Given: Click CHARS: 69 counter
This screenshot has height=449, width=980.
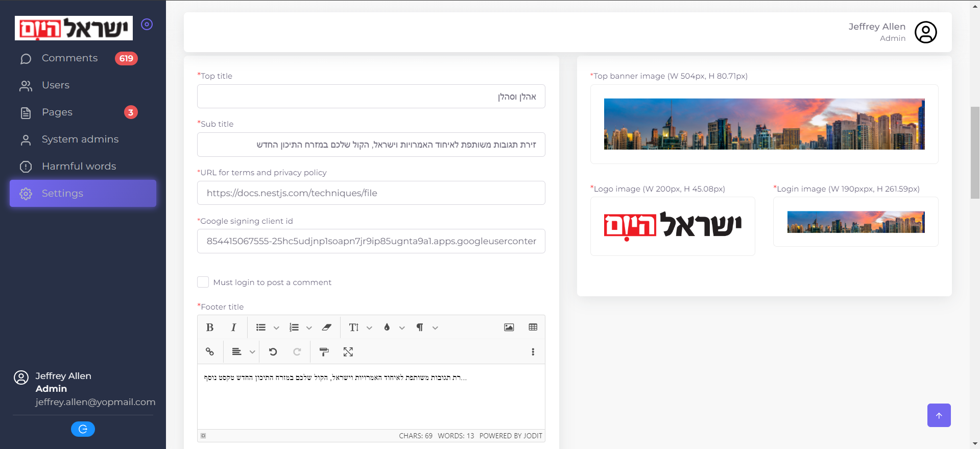Looking at the screenshot, I should tap(416, 436).
